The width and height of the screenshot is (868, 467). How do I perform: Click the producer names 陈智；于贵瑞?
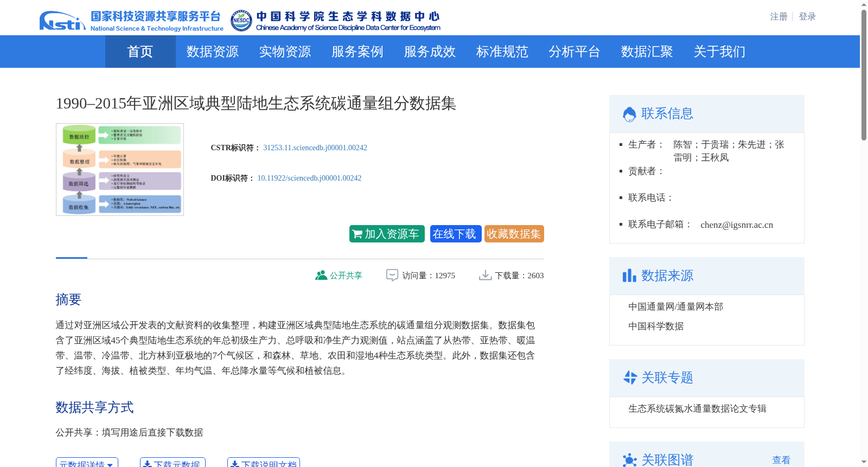(701, 144)
